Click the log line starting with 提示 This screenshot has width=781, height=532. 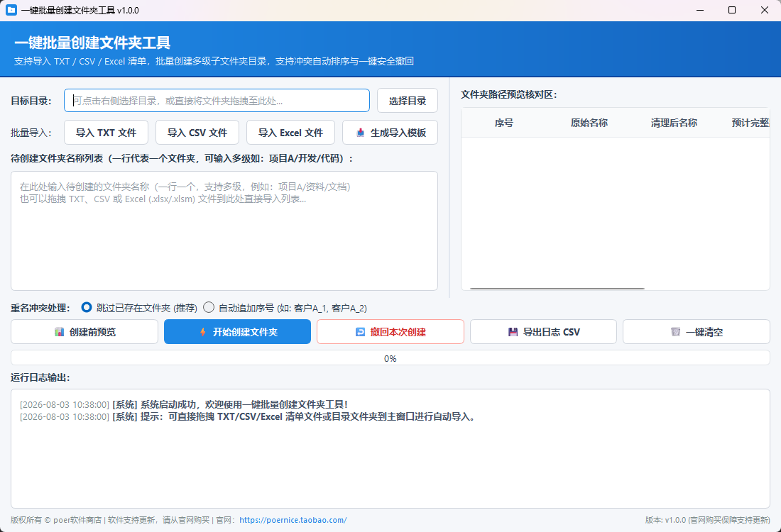pos(248,416)
